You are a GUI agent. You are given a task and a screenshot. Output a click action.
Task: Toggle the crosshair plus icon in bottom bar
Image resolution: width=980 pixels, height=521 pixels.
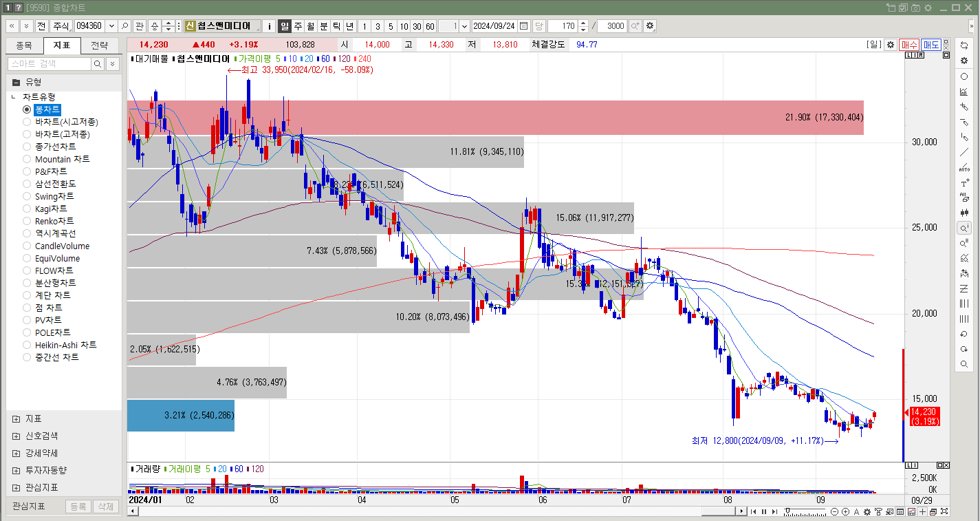pyautogui.click(x=922, y=511)
